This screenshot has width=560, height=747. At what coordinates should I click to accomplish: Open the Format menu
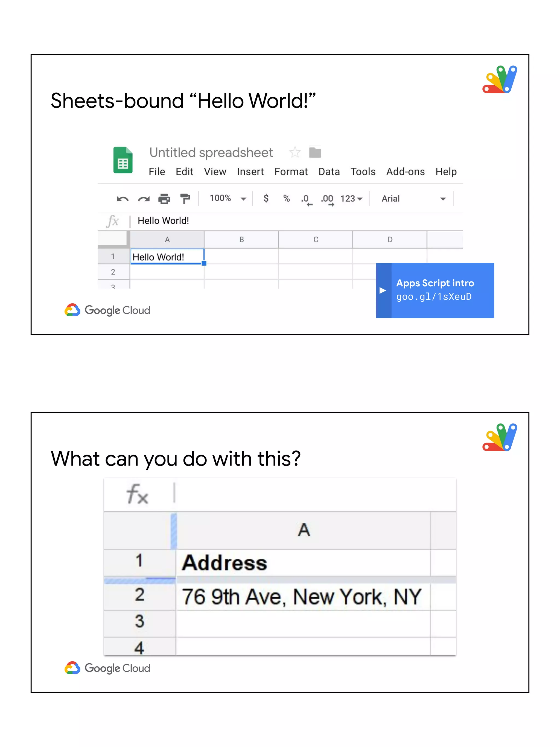tap(291, 172)
